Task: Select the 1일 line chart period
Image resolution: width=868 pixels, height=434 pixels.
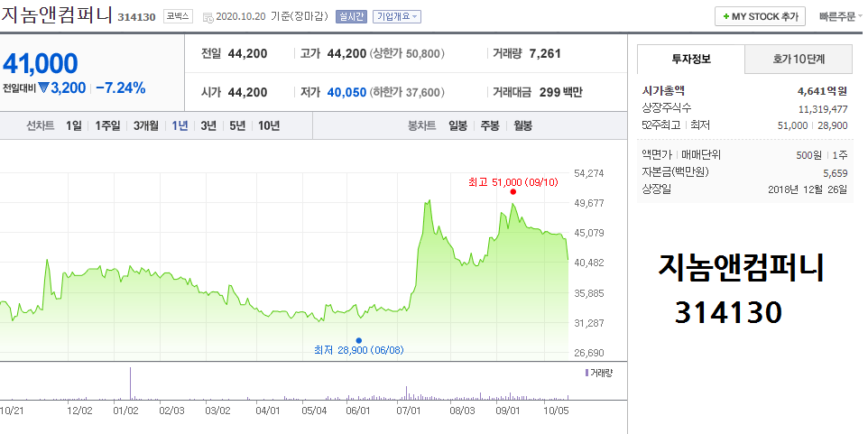Action: click(x=73, y=125)
